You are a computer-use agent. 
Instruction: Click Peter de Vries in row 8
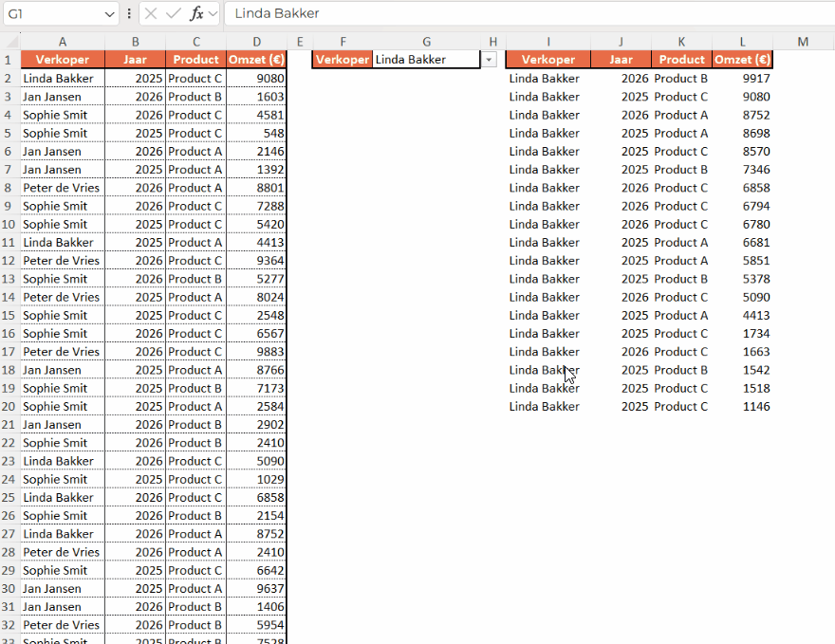click(x=63, y=188)
